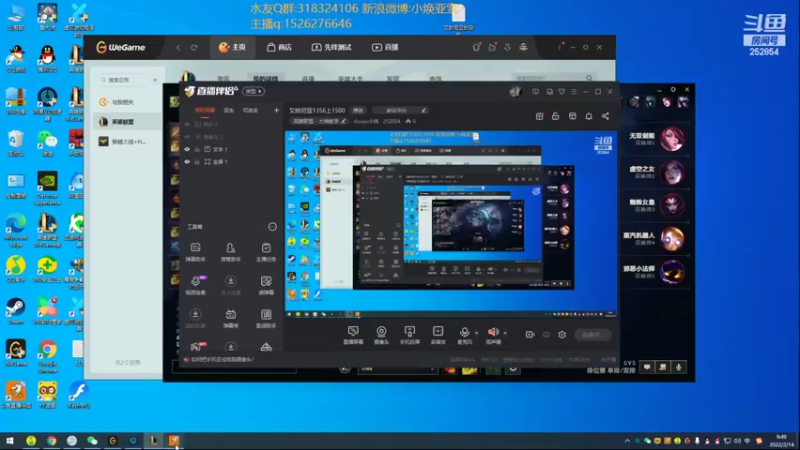Refresh WeGame page with reload icon

194,47
